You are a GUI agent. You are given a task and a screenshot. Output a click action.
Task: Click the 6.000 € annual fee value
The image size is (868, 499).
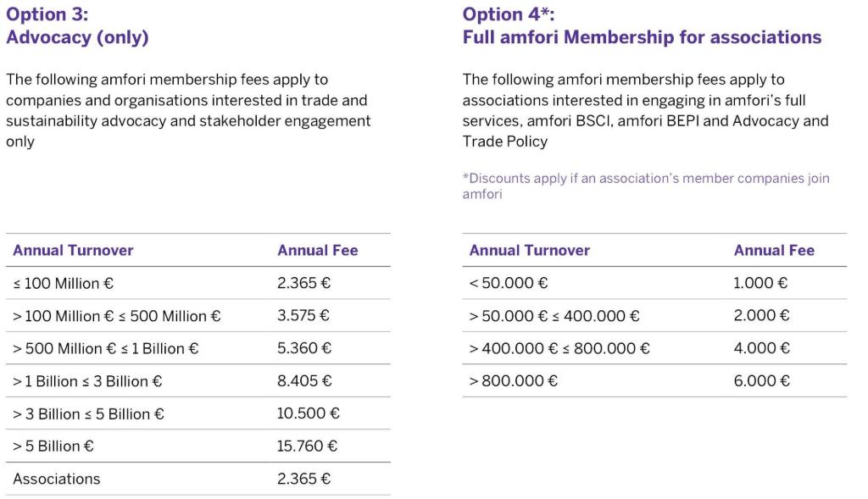[761, 381]
